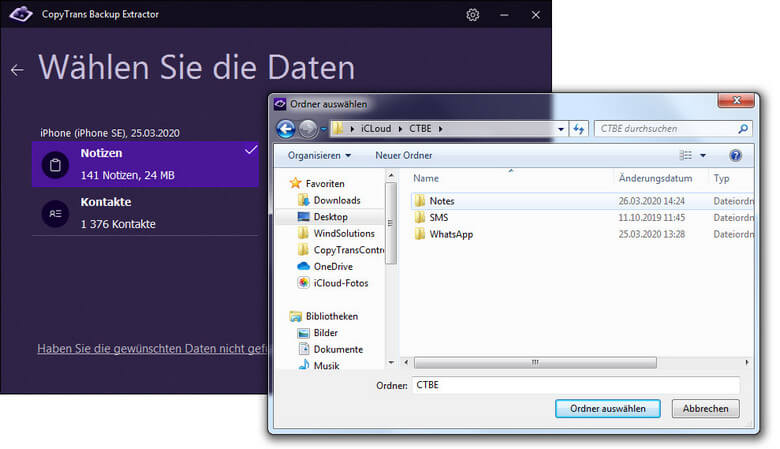The image size is (780, 449).
Task: Open the address bar history dropdown
Action: coord(561,129)
